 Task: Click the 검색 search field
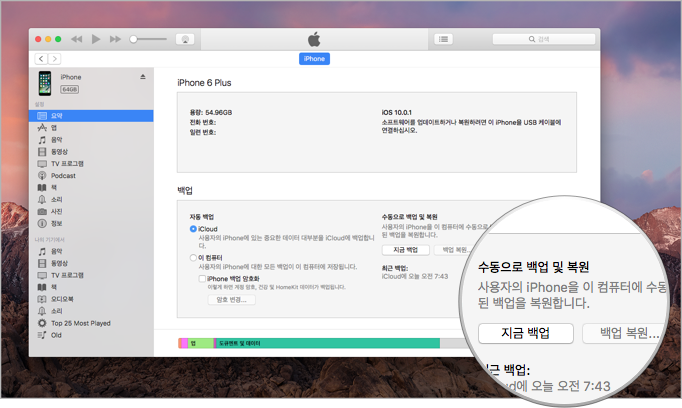pos(544,39)
